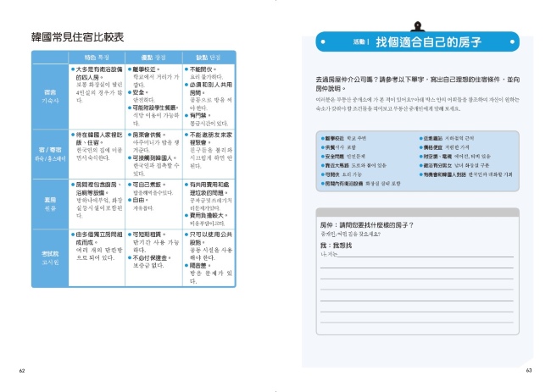Click the 活動 label in the banner

[x=359, y=41]
